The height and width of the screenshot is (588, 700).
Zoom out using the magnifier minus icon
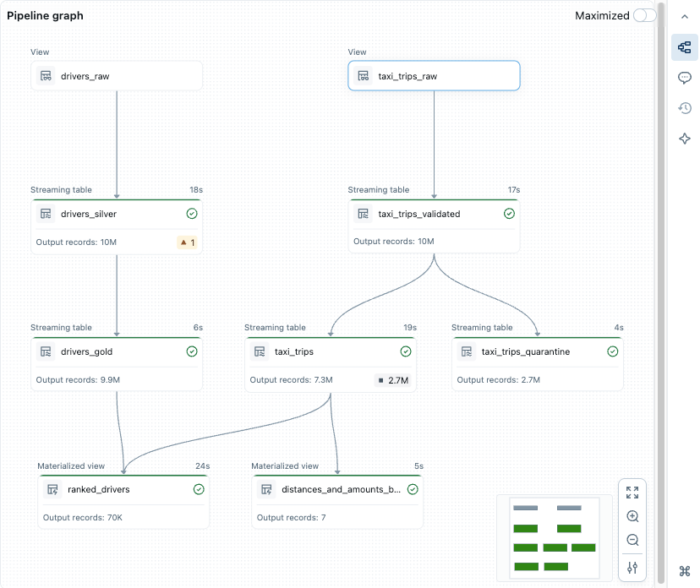click(x=632, y=540)
